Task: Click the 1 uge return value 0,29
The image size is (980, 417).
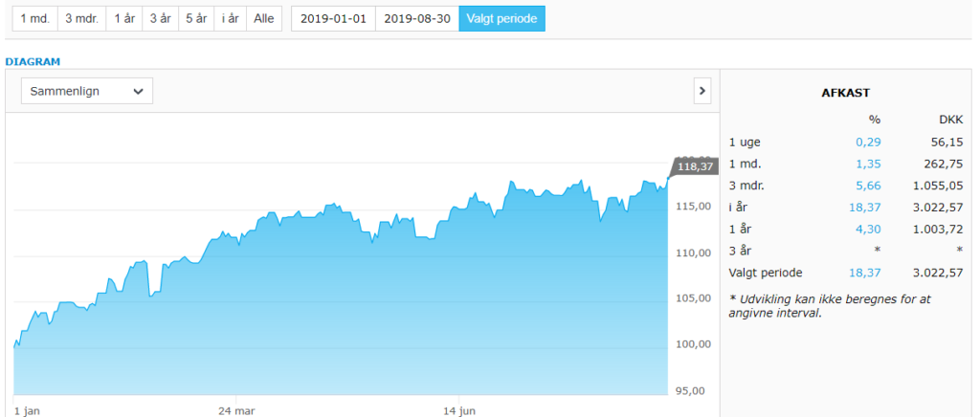Action: click(868, 143)
